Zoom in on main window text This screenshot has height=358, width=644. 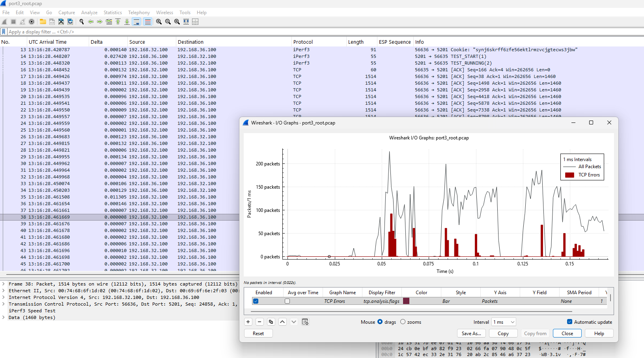(159, 22)
